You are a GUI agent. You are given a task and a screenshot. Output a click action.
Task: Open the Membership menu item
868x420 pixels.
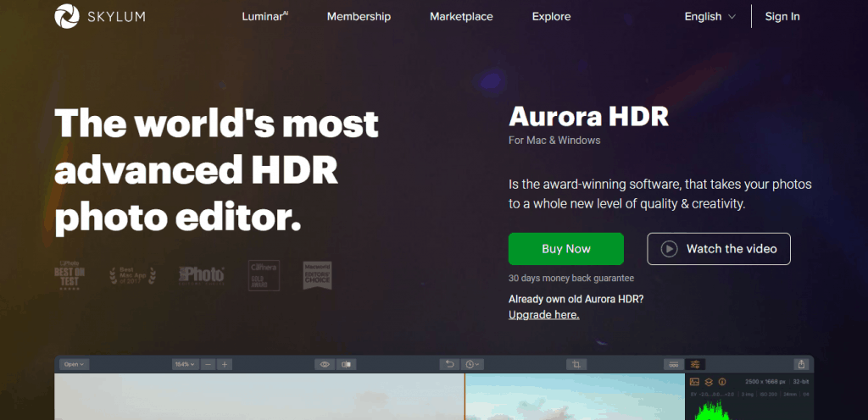(x=359, y=16)
